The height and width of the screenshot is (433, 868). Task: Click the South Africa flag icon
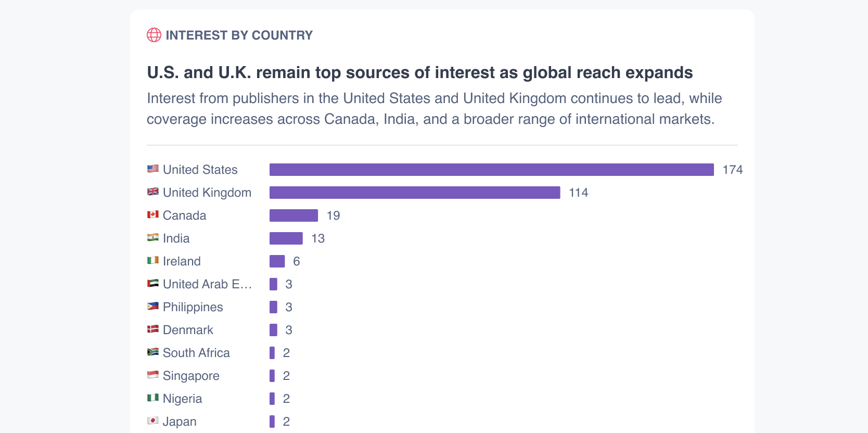[x=153, y=352]
